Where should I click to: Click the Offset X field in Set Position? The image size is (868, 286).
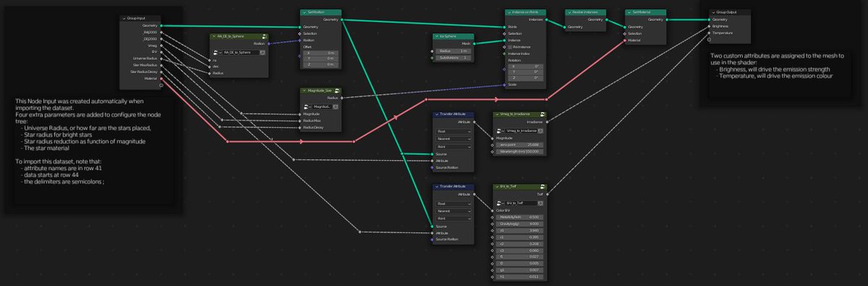(x=320, y=53)
